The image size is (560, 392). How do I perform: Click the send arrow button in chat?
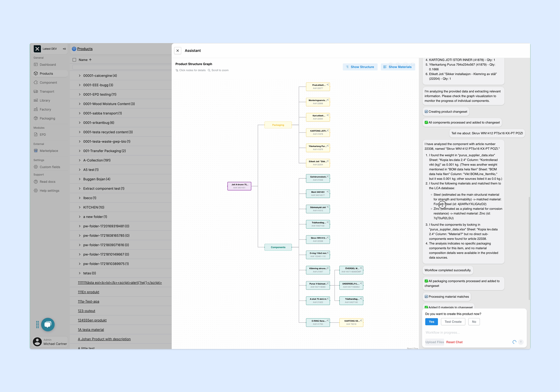point(521,342)
